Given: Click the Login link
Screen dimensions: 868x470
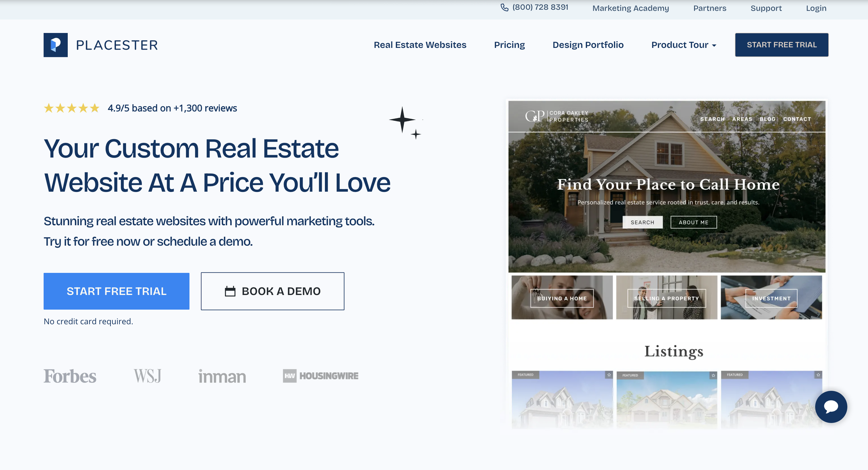Looking at the screenshot, I should tap(816, 8).
